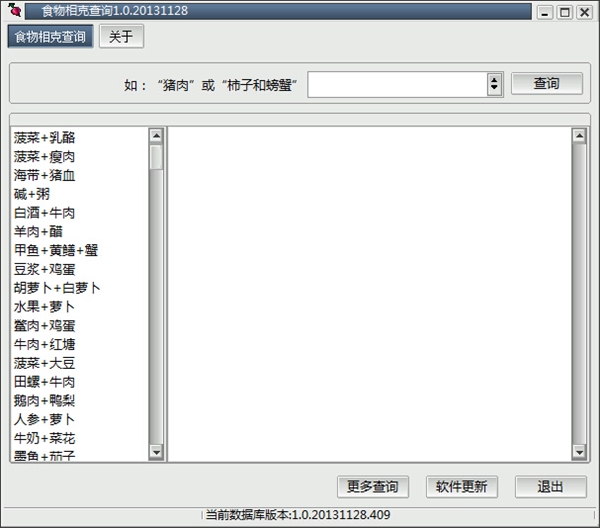This screenshot has height=528, width=600.
Task: Select list item 甲鱼+黄鳝+蟹
Action: coord(56,250)
